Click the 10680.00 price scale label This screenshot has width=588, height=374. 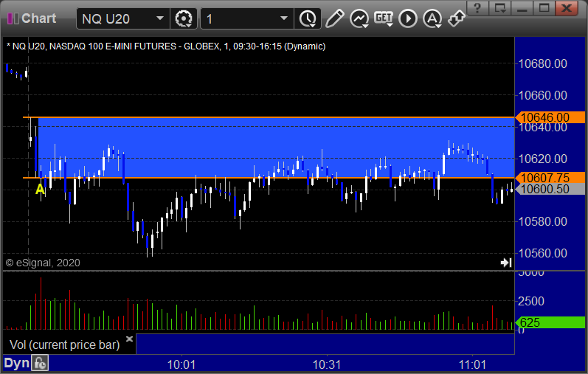tap(542, 63)
